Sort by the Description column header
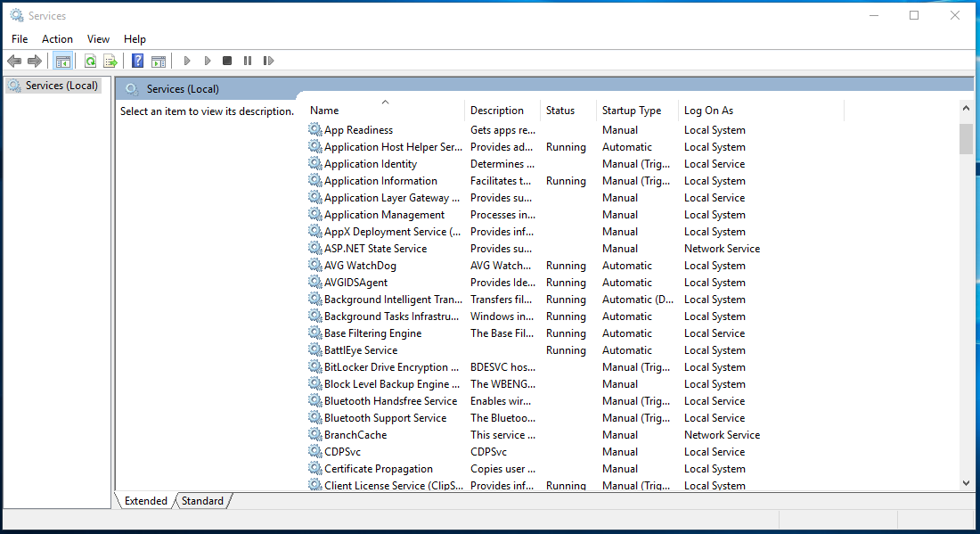980x534 pixels. click(x=502, y=110)
